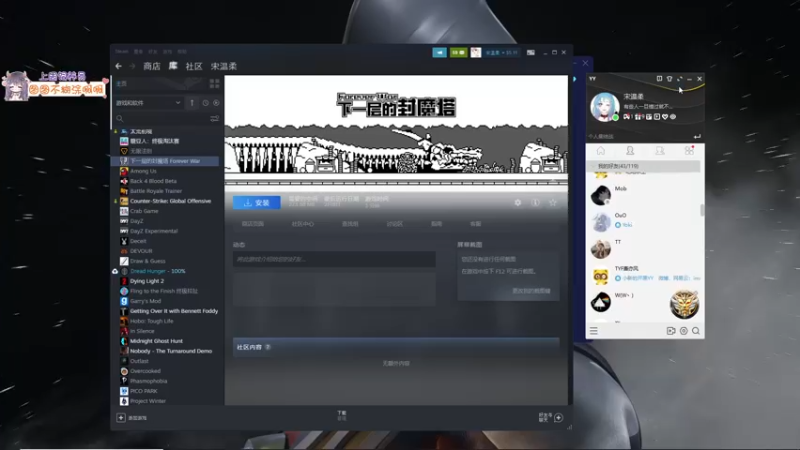Open YY apps grid tab icon
Viewport: 800px width, 450px height.
coord(689,151)
